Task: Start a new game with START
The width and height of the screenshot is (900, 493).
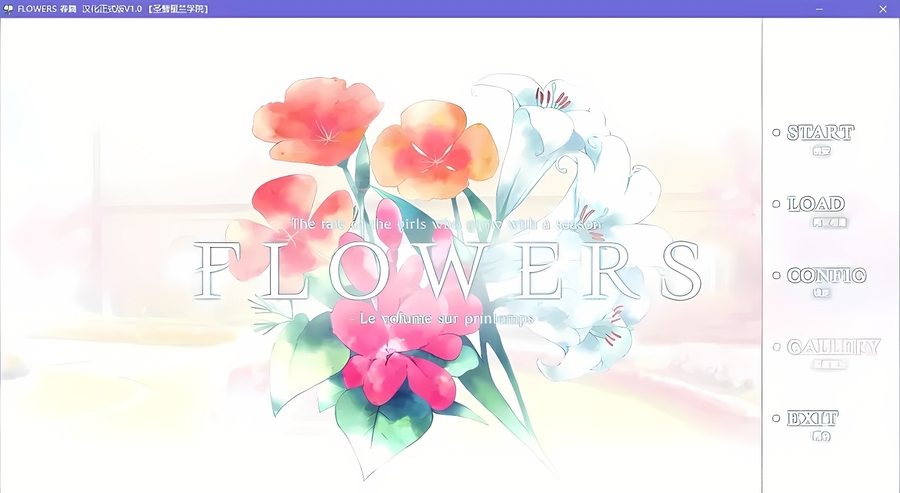Action: (820, 133)
